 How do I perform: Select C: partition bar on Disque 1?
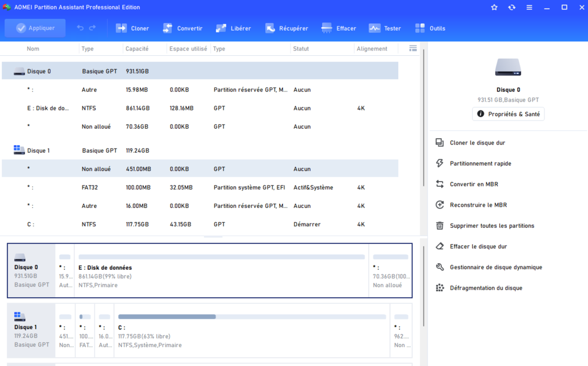[x=252, y=330]
